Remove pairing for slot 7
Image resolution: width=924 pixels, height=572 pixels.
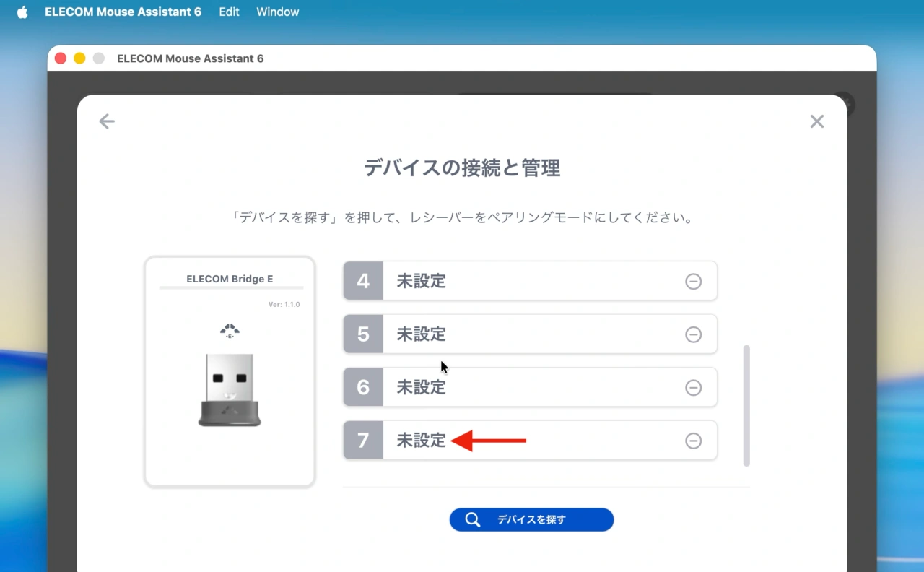693,441
